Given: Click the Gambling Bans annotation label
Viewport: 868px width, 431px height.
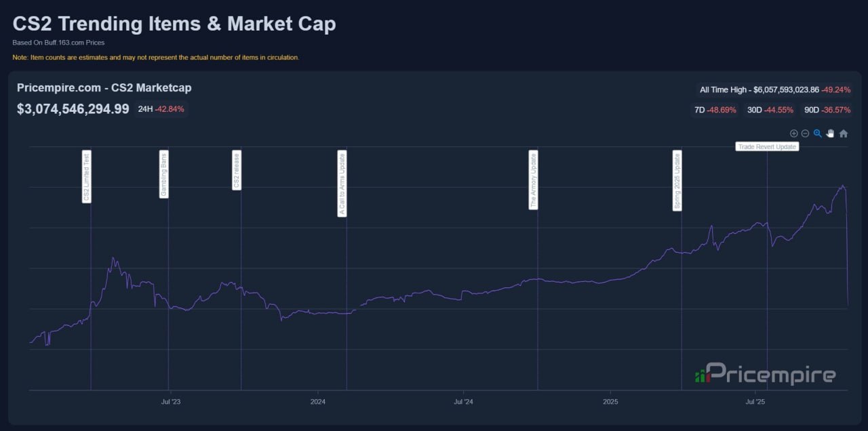Looking at the screenshot, I should tap(164, 174).
